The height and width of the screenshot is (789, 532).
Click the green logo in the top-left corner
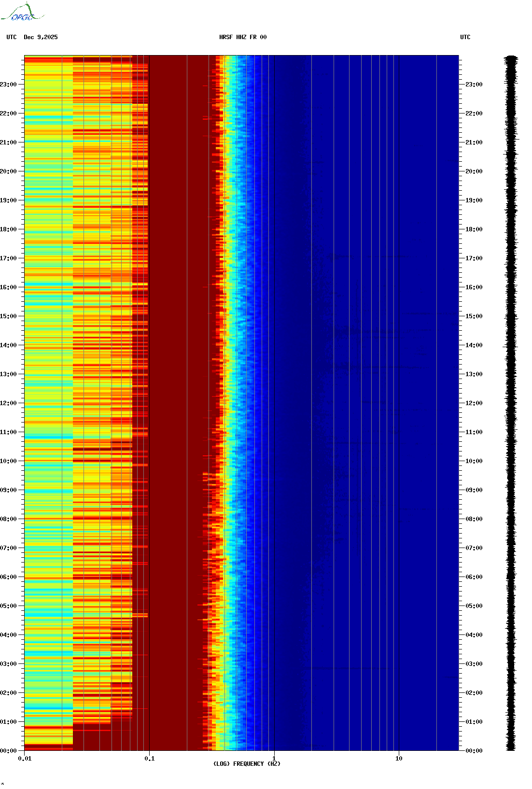coord(22,13)
